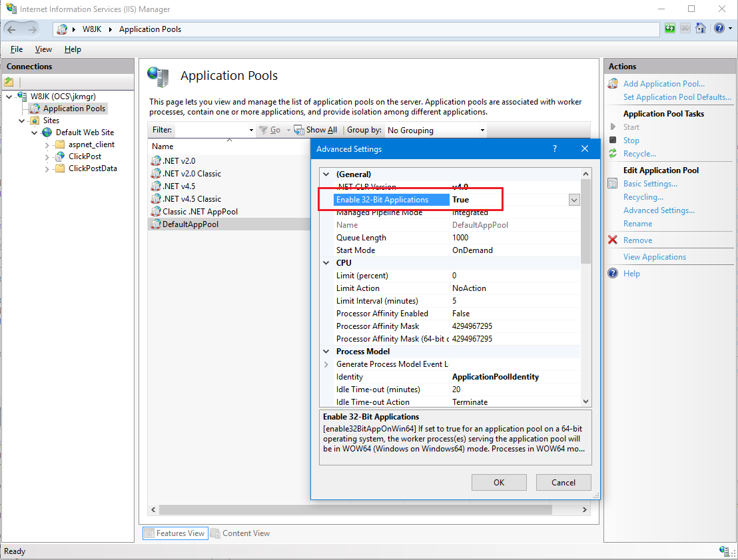Click the Advanced Settings help question mark
The image size is (738, 560).
(x=555, y=149)
